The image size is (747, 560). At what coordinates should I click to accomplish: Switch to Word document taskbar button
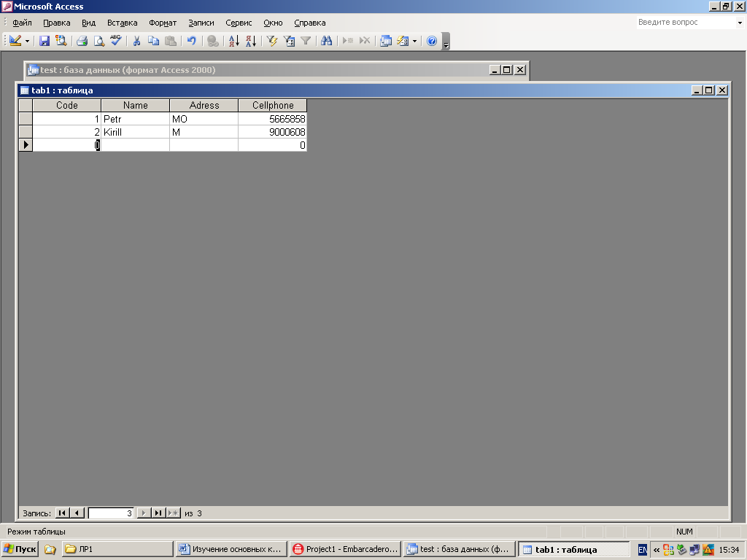[x=231, y=549]
